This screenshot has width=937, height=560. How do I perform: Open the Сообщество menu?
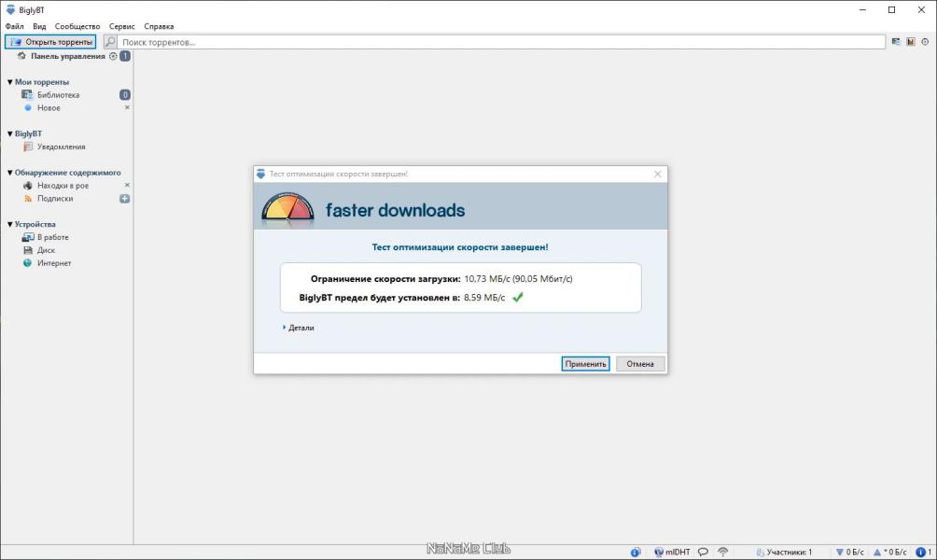point(77,26)
